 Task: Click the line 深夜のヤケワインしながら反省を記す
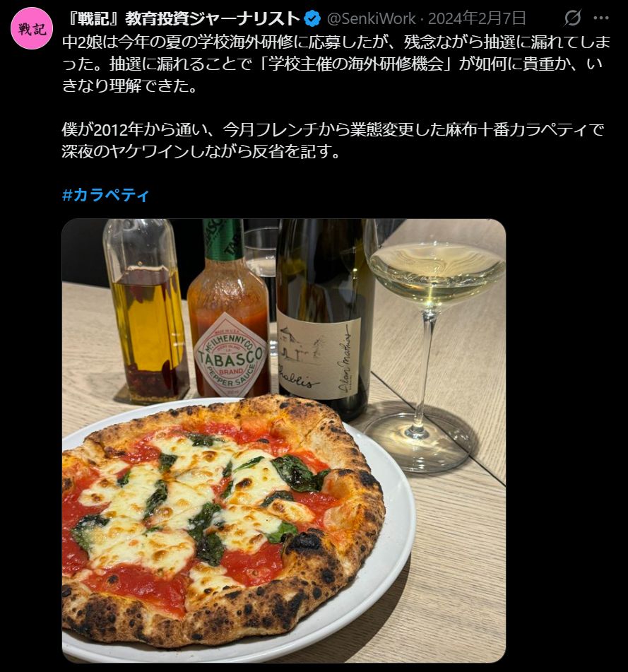point(201,151)
